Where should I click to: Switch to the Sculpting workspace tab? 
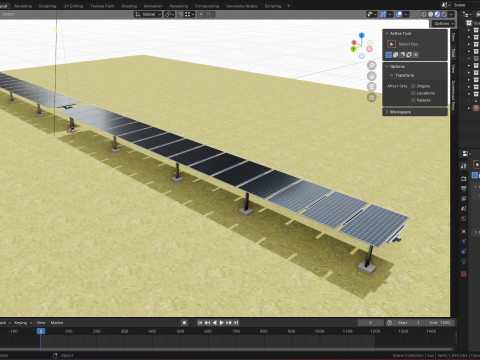point(47,6)
